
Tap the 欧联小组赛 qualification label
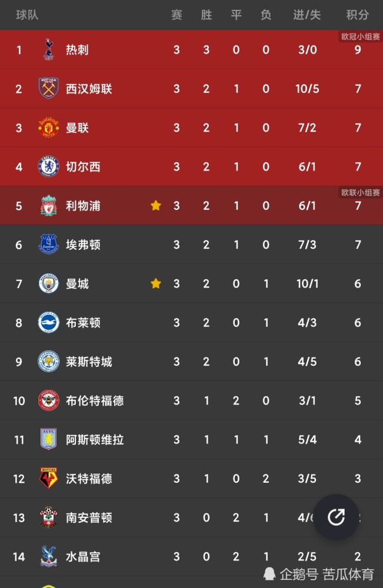(x=361, y=192)
